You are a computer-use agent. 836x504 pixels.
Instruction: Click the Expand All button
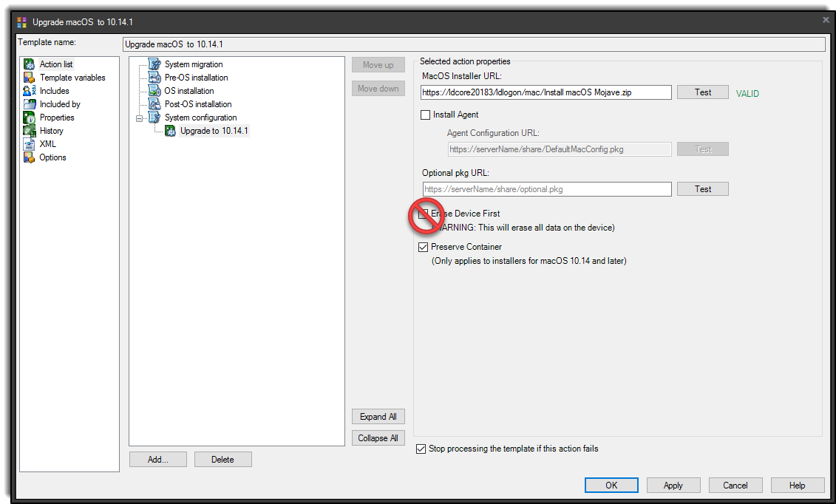coord(378,416)
